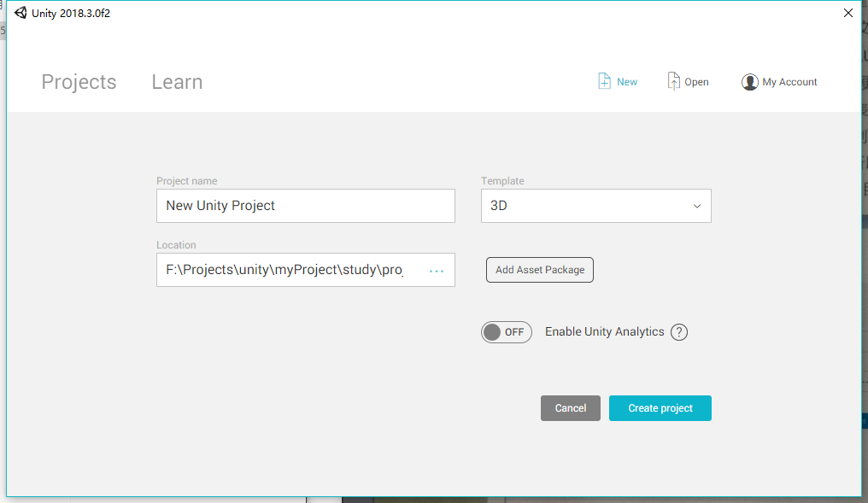Click the New project document icon
Screen dimensions: 868x503
[605, 81]
